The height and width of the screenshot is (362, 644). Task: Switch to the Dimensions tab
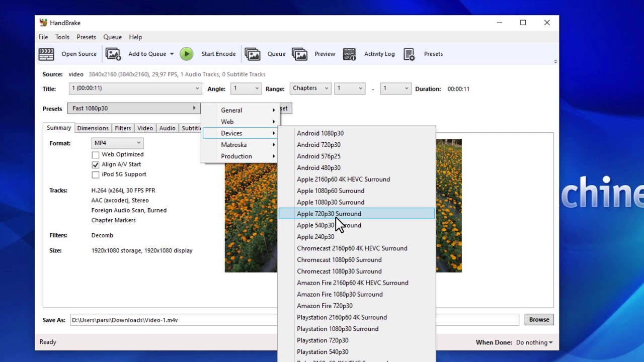pyautogui.click(x=93, y=128)
